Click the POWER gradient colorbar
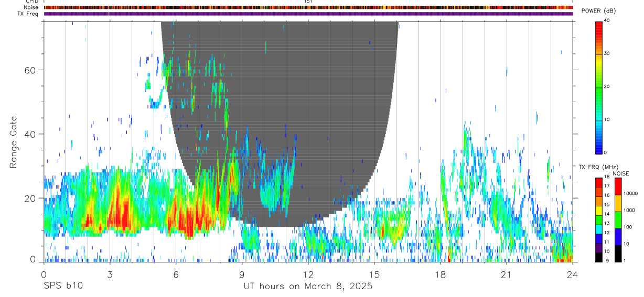Viewport: 644px width, 297px height. (x=598, y=87)
